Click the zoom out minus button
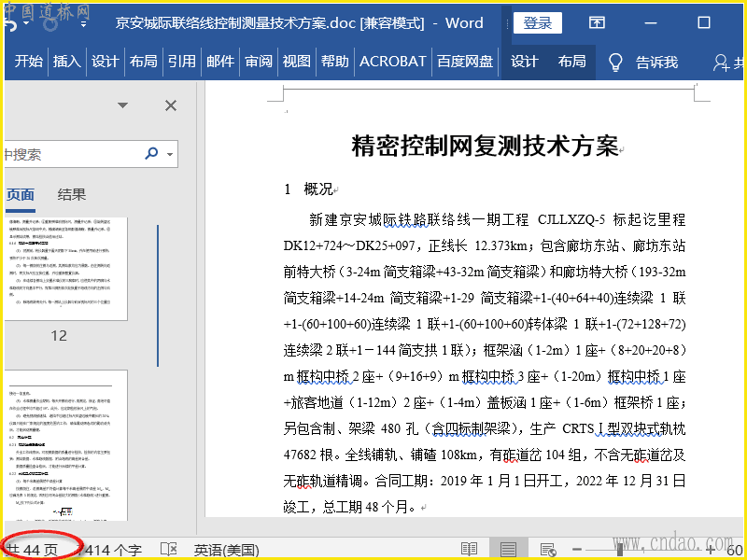Image resolution: width=747 pixels, height=560 pixels. 578,550
